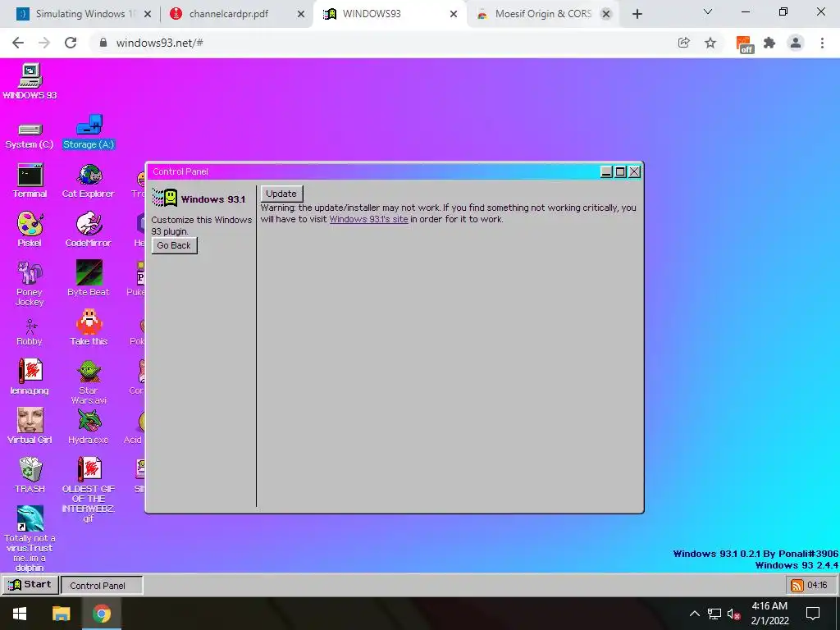Follow the Windows 93.1's site link
This screenshot has width=840, height=630.
click(368, 219)
